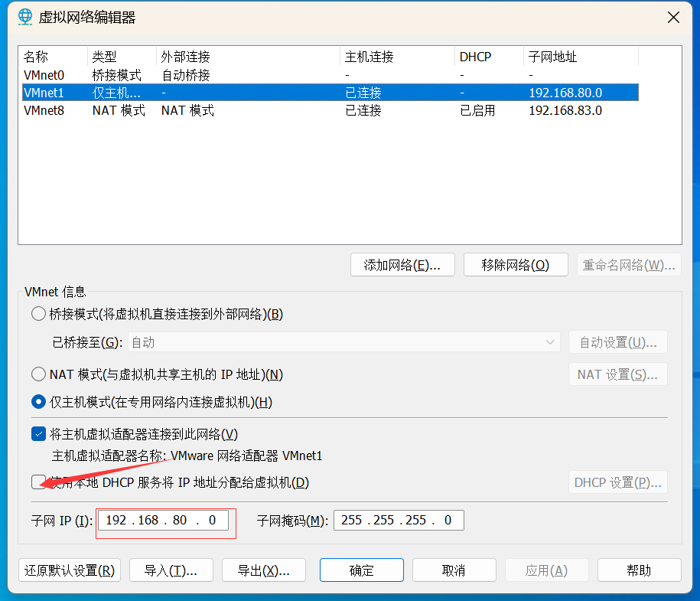Click 已连接 cell in VMnet8 row

click(x=363, y=110)
